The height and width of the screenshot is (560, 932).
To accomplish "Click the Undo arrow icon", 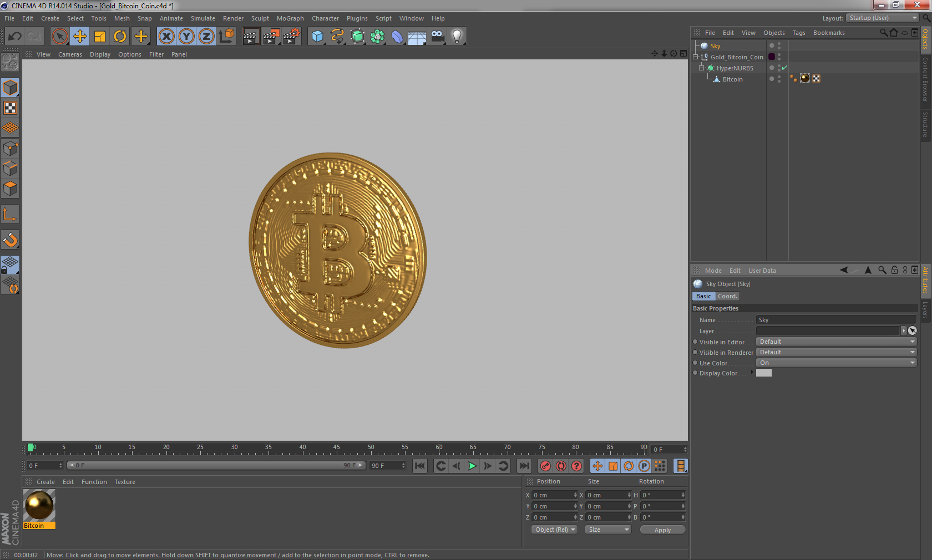I will (15, 37).
